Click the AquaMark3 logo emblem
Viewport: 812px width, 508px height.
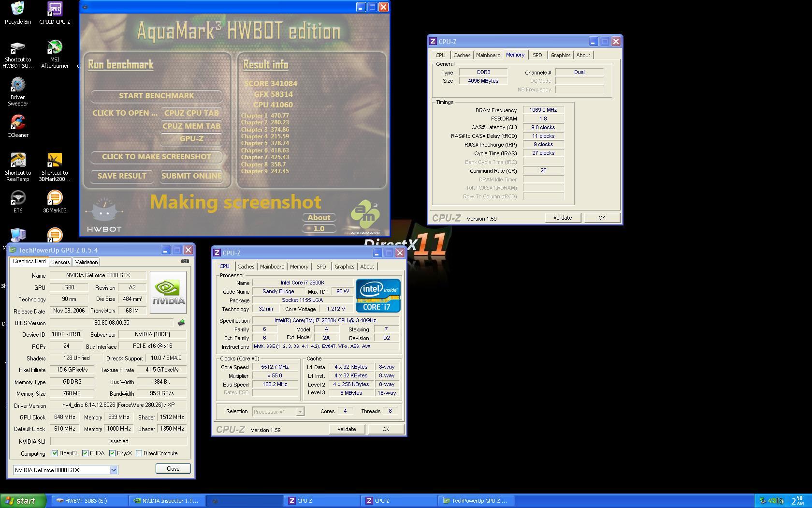365,217
